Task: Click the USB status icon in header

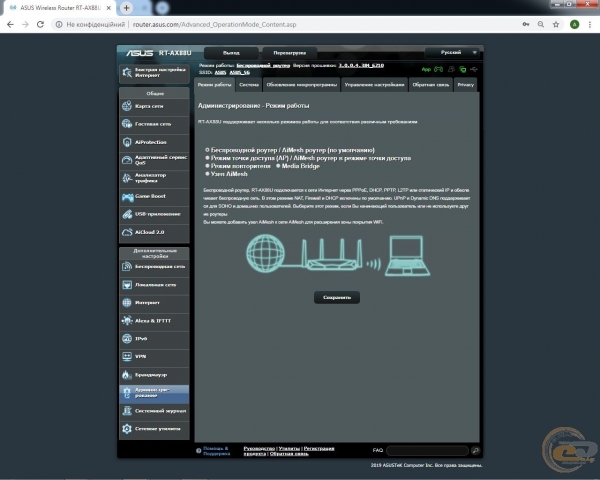Action: 474,69
